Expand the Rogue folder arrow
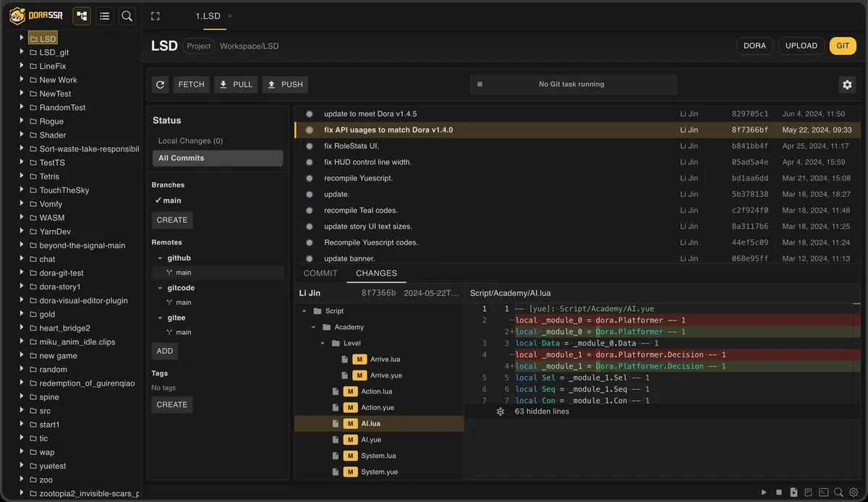Screen dimensions: 868x502 22,122
